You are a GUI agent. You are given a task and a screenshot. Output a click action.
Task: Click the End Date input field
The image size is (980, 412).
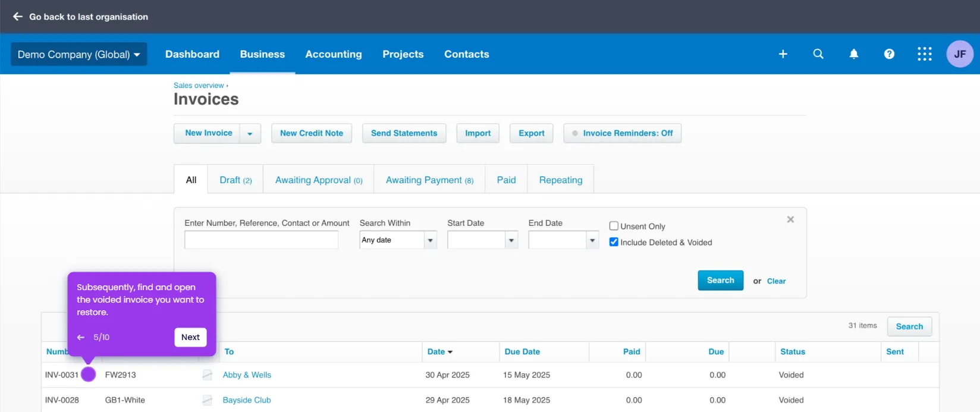557,240
